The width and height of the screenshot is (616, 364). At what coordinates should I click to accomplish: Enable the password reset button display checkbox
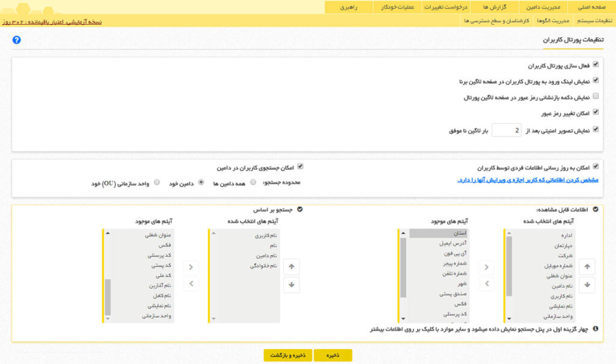point(596,95)
